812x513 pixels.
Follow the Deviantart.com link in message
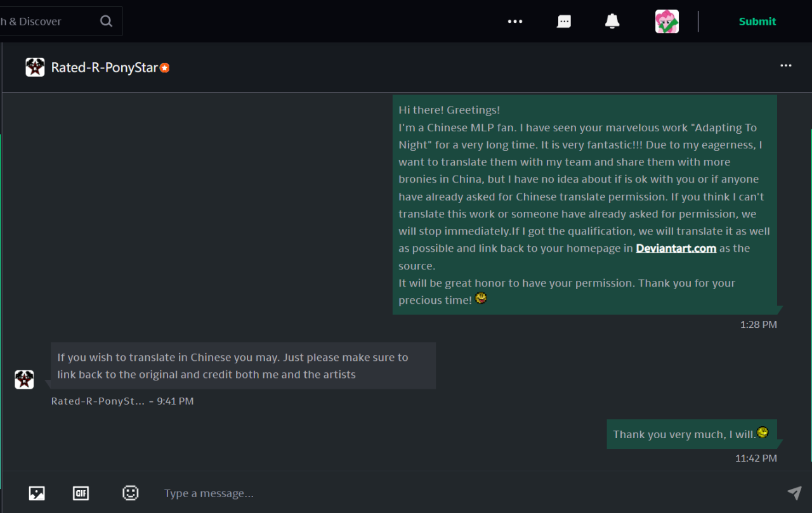(x=676, y=249)
